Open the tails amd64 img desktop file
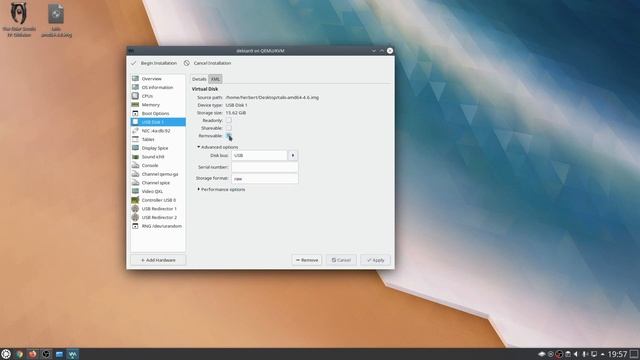This screenshot has height=360, width=640. pyautogui.click(x=56, y=20)
